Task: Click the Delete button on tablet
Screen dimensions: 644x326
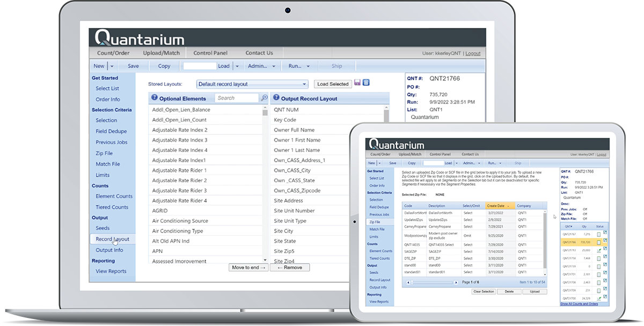Action: [509, 292]
